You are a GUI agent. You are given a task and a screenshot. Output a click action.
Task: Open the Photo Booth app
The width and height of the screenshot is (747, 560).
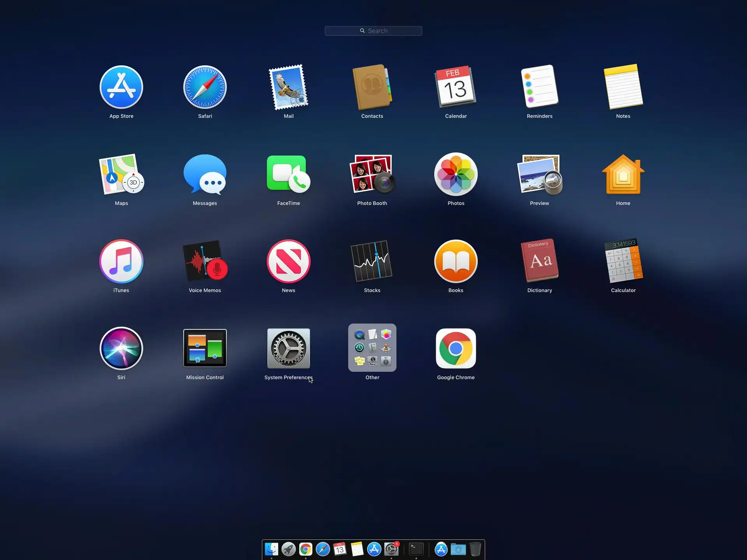(372, 174)
